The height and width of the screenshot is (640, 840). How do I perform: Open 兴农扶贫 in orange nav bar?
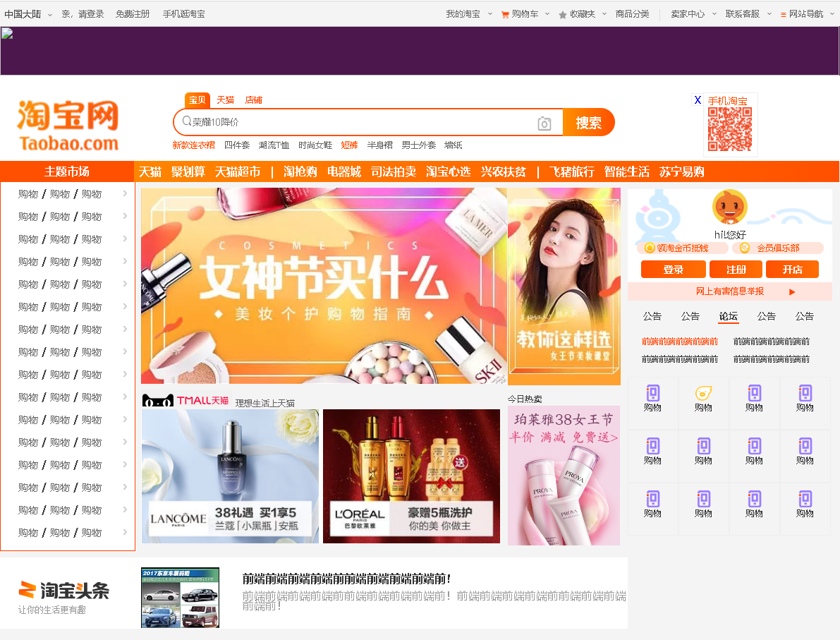(503, 172)
